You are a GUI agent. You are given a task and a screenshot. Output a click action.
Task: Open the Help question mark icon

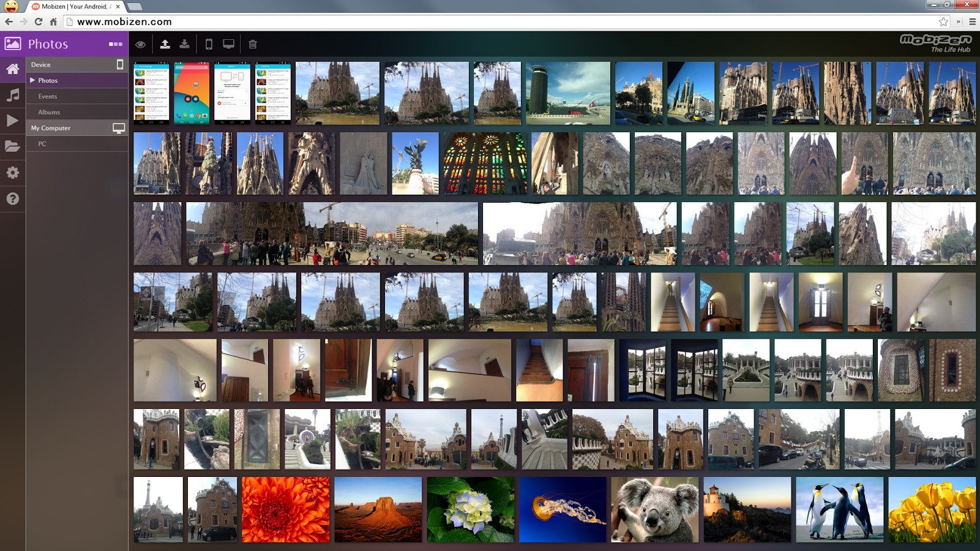point(12,199)
